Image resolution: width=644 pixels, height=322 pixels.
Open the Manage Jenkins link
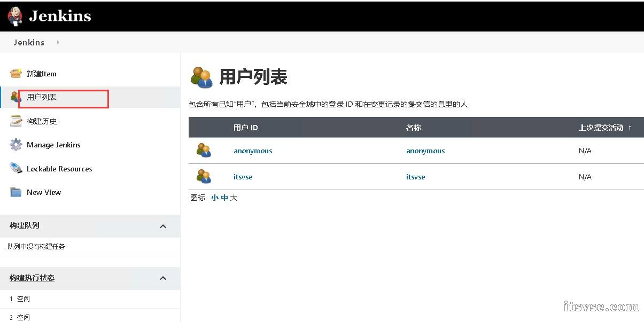pyautogui.click(x=53, y=145)
